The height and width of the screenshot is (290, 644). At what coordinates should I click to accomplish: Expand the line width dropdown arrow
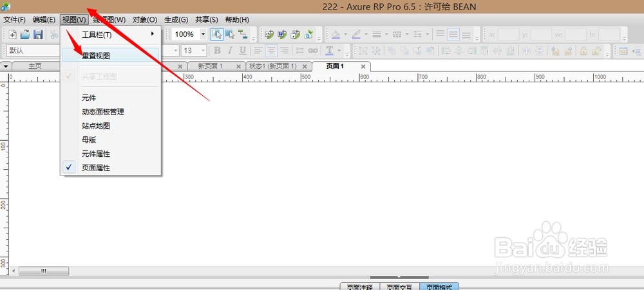(386, 35)
